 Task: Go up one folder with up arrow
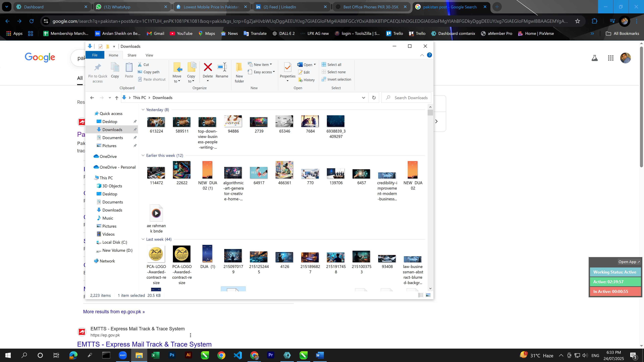pos(117,98)
